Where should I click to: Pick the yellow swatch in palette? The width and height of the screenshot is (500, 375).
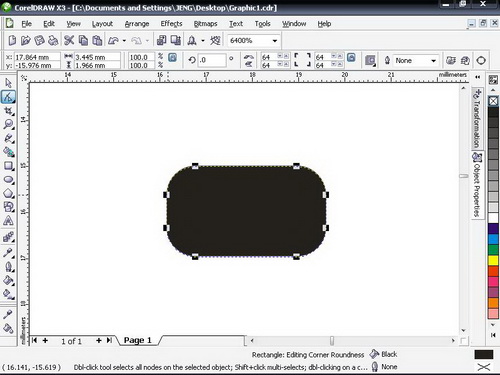pos(493,260)
